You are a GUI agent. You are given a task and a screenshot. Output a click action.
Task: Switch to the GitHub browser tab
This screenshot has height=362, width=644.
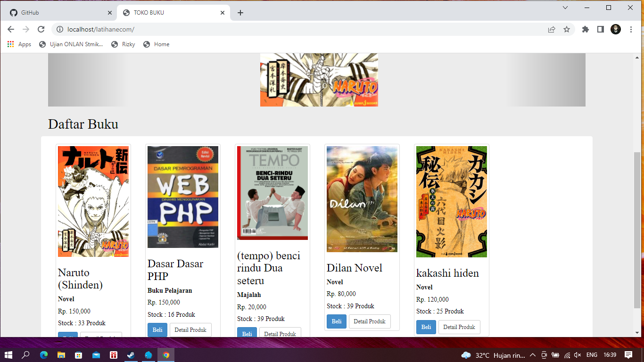(x=60, y=13)
